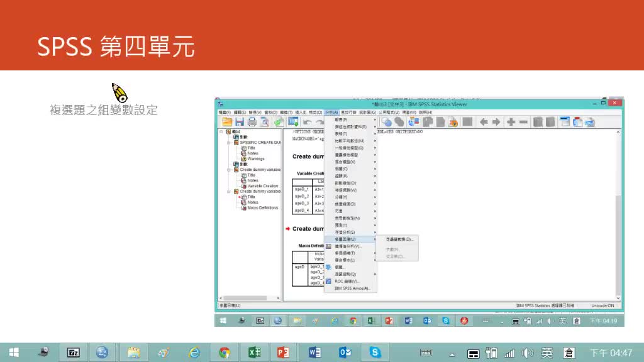Select the Macro Definitions outline item

pyautogui.click(x=262, y=207)
